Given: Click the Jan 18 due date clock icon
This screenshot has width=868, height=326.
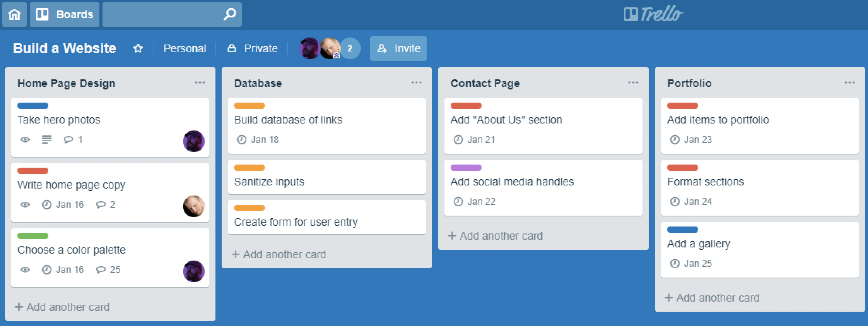Looking at the screenshot, I should [x=242, y=139].
